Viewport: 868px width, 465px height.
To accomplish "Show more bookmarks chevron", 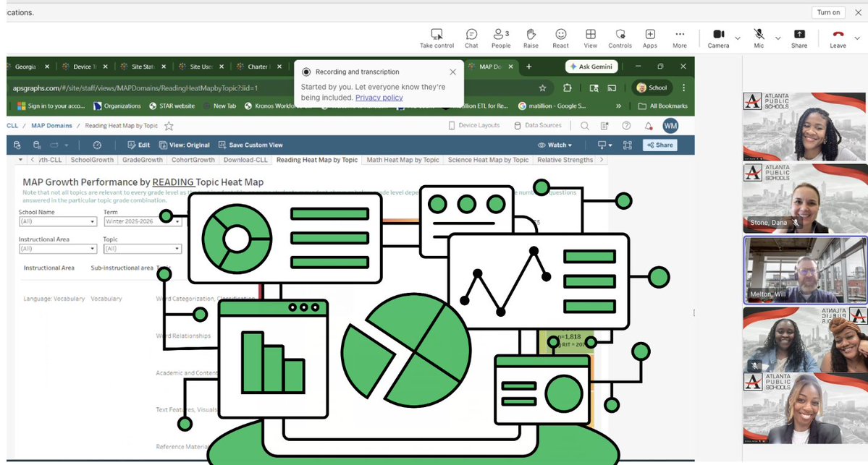I will [618, 106].
